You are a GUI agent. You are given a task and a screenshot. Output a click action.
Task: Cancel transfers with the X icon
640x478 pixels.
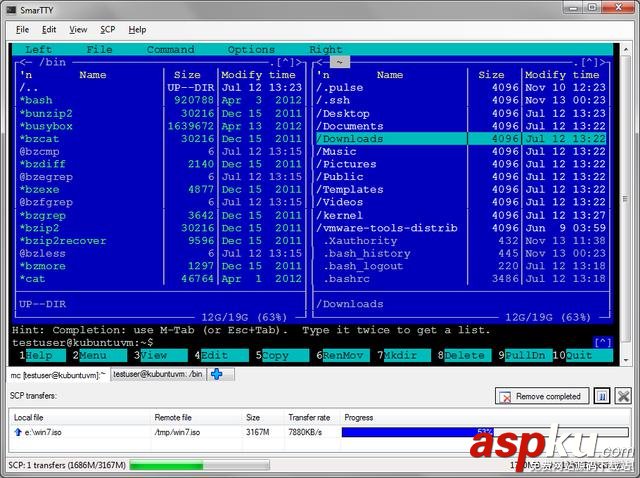click(x=623, y=396)
